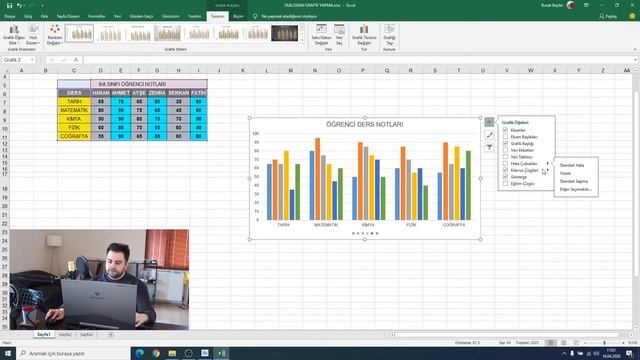
Task: Open File Explorer from the taskbar
Action: point(172,353)
